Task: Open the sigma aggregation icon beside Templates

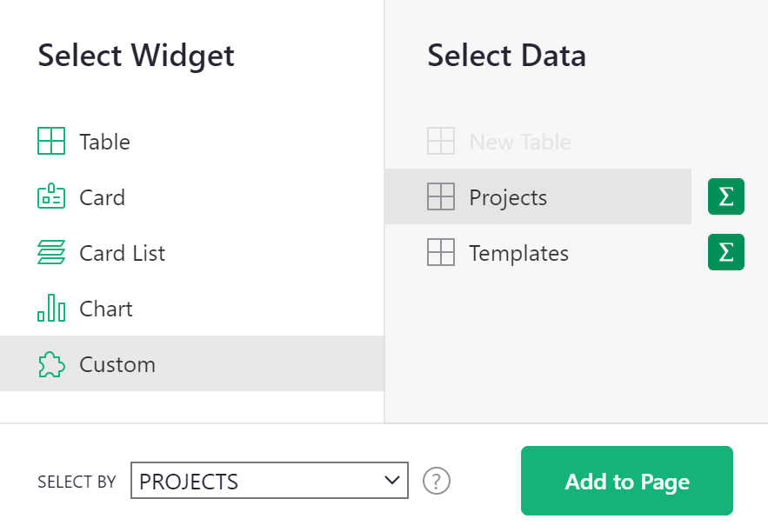Action: [x=725, y=252]
